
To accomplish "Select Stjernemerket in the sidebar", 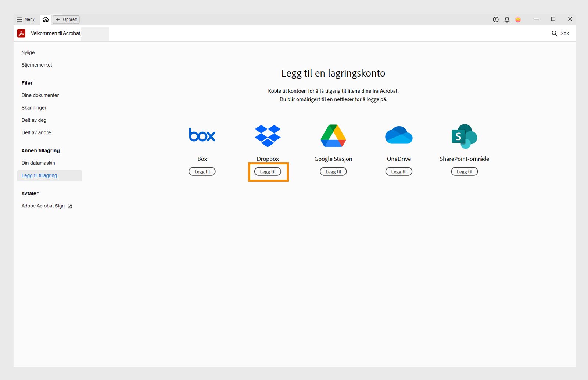I will [37, 65].
